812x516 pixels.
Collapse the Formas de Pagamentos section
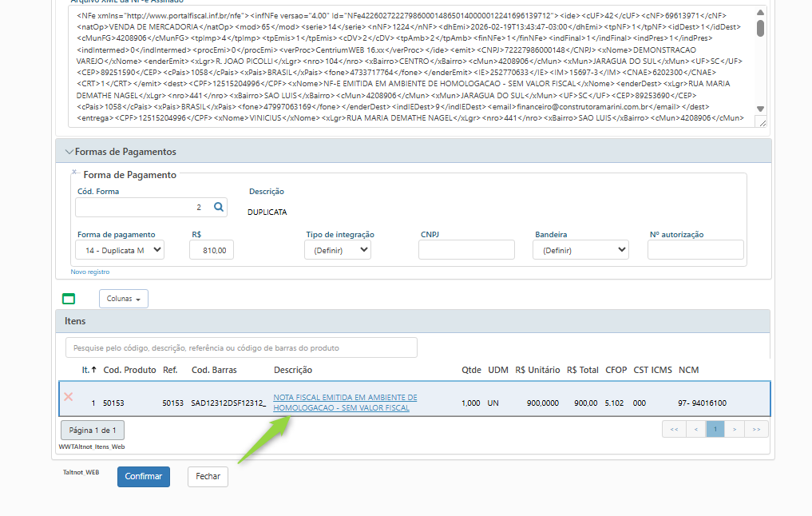[x=69, y=152]
